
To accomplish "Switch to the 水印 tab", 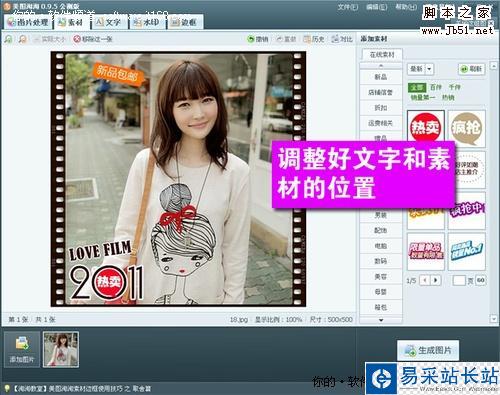I will pyautogui.click(x=147, y=22).
